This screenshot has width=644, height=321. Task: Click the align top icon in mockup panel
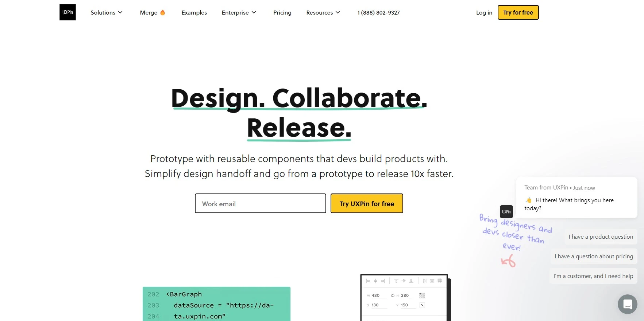click(x=396, y=281)
